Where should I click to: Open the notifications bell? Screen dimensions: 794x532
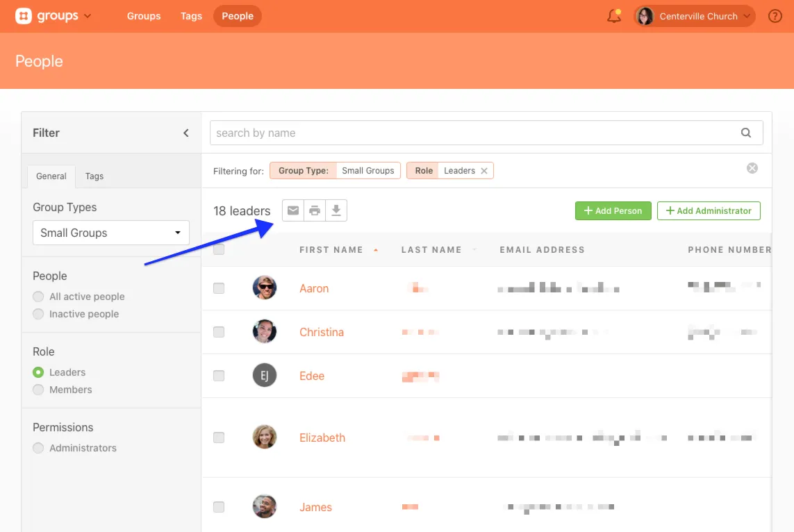[x=614, y=16]
